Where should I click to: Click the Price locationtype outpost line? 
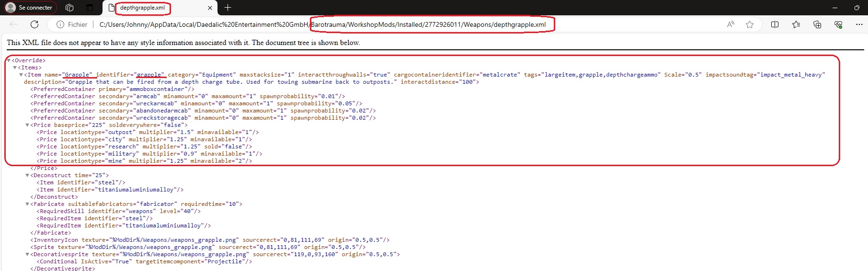coord(148,132)
